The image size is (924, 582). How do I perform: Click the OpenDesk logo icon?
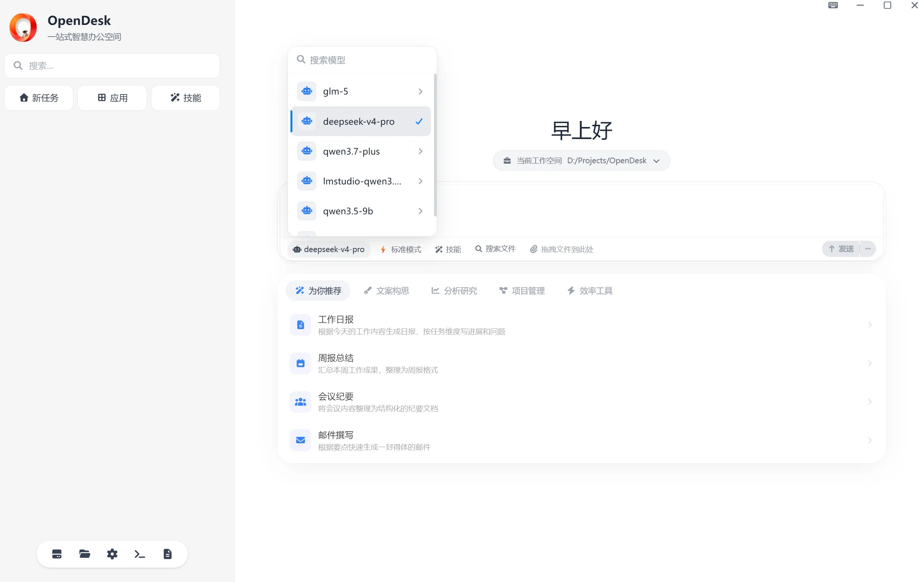[x=23, y=27]
